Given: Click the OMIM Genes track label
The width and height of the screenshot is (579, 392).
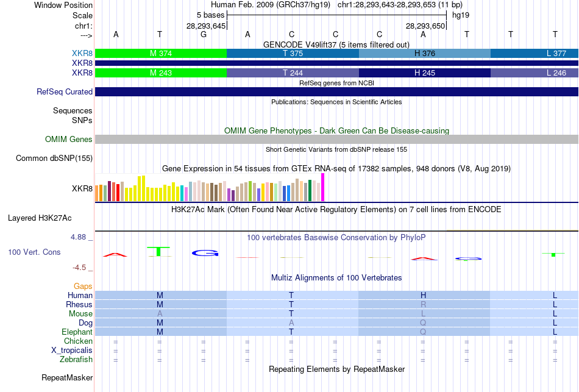Looking at the screenshot, I should 68,139.
